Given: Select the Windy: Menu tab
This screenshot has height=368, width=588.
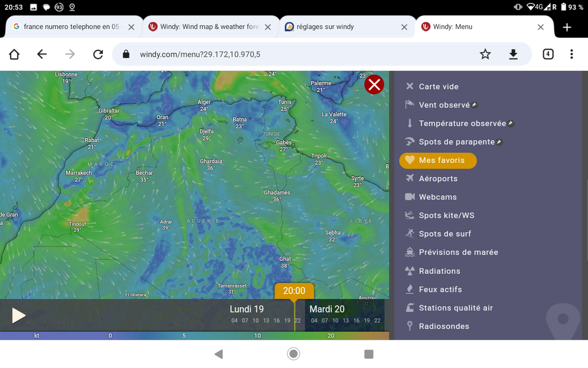Looking at the screenshot, I should pos(483,26).
